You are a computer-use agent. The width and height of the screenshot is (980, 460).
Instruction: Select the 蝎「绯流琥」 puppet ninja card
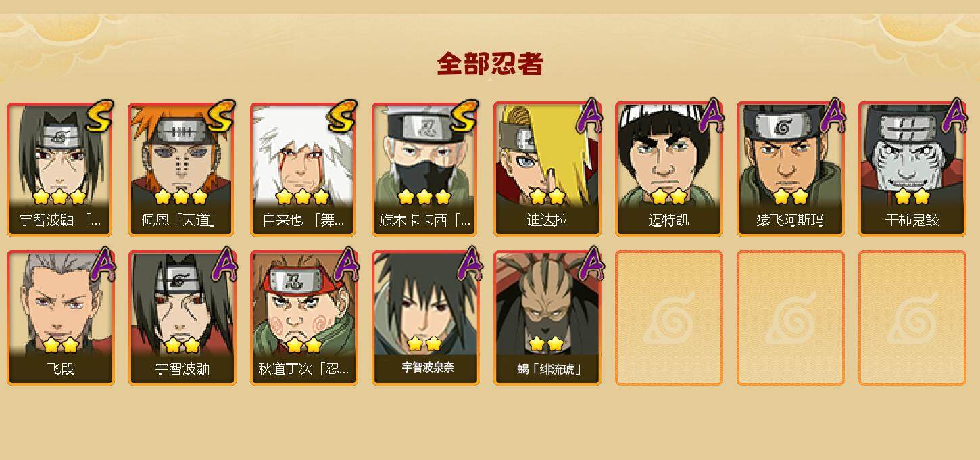point(547,318)
